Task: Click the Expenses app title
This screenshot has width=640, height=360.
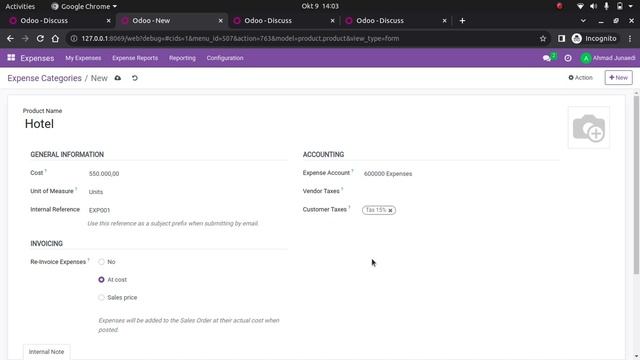Action: 37,58
